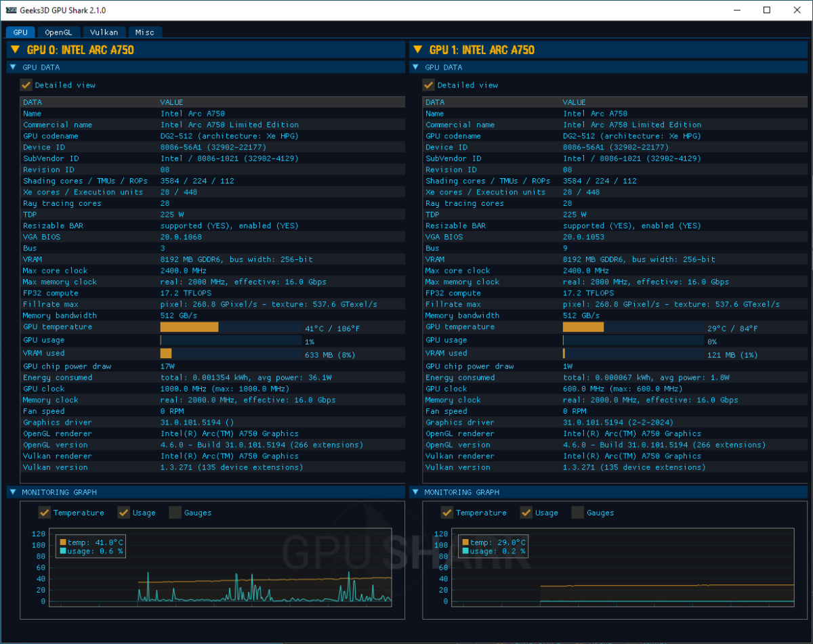The height and width of the screenshot is (644, 813).
Task: Click GPU 0 Bus value 3
Action: [x=163, y=249]
